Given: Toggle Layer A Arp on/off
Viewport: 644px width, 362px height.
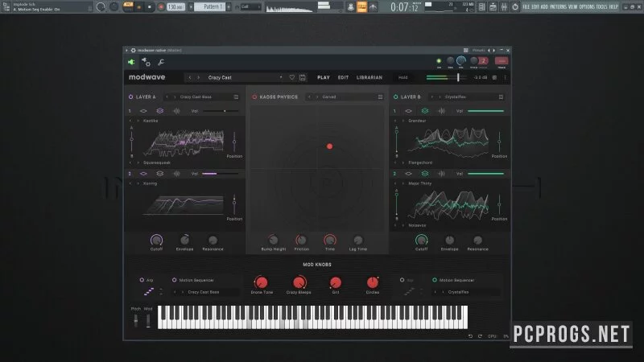Looking at the screenshot, I should point(142,280).
